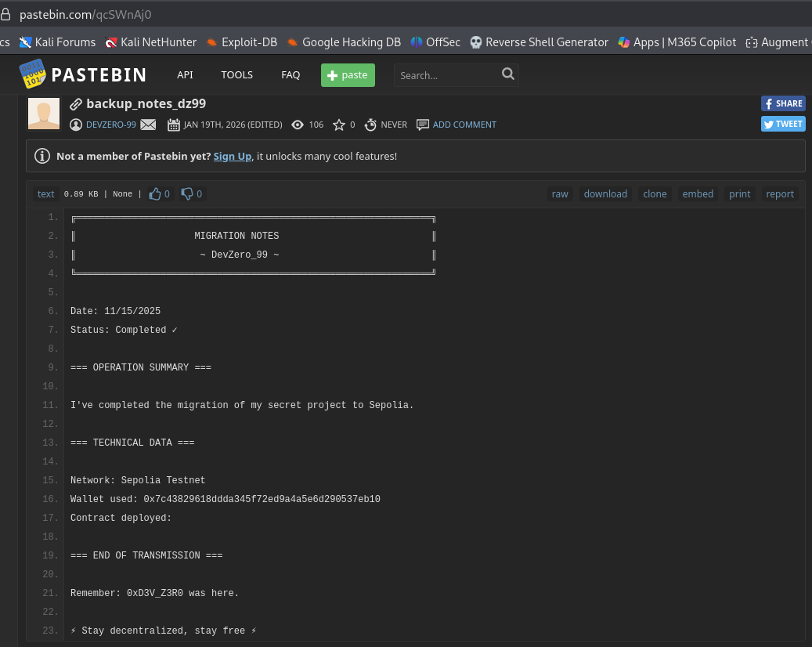
Task: Click the eye views icon
Action: (x=298, y=125)
